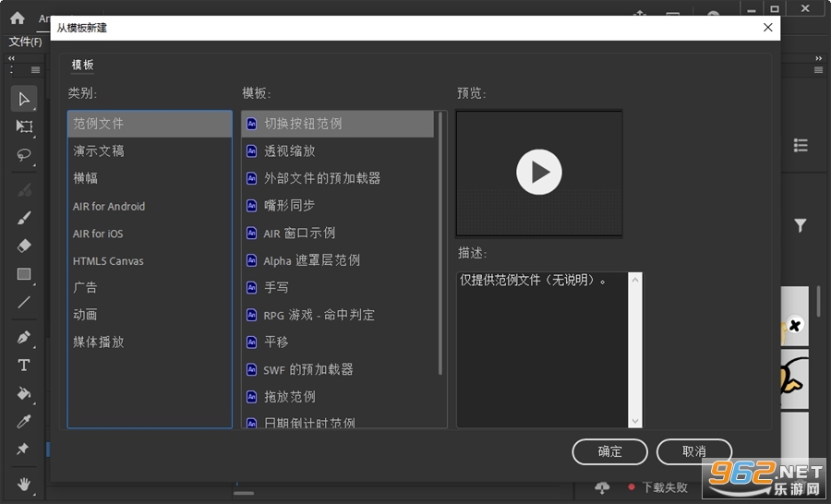
Task: Open the 文件(F) menu
Action: (x=26, y=42)
